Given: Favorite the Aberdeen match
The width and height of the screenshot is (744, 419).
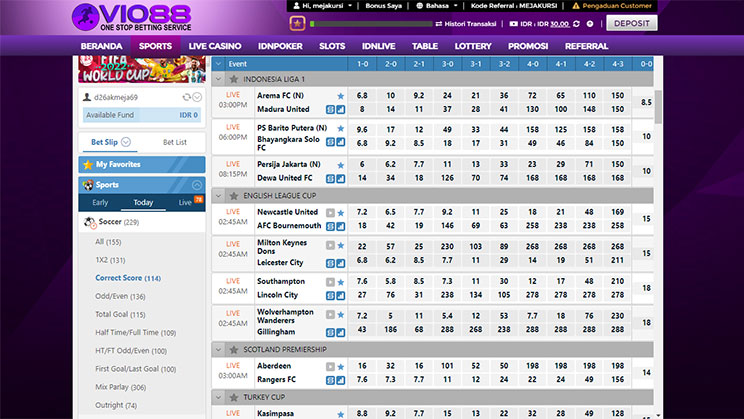Looking at the screenshot, I should point(340,367).
